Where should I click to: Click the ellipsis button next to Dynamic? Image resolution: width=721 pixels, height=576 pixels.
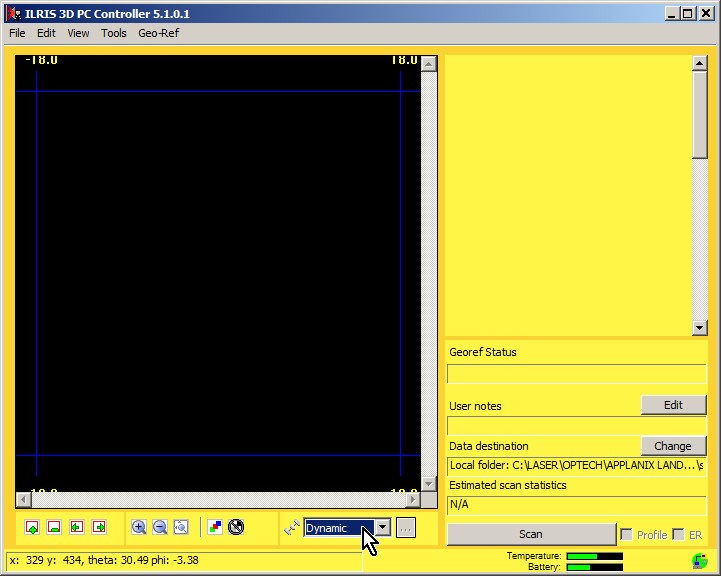click(x=406, y=528)
